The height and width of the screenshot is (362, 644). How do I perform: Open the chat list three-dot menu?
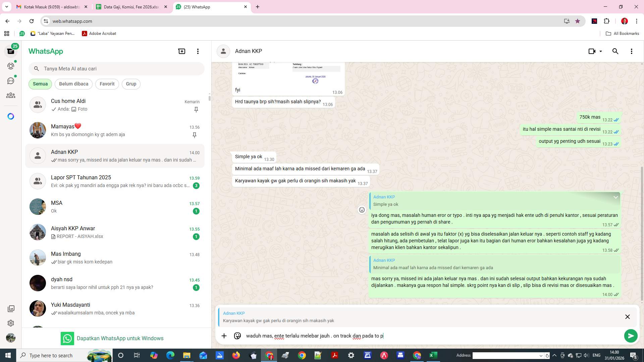click(198, 51)
